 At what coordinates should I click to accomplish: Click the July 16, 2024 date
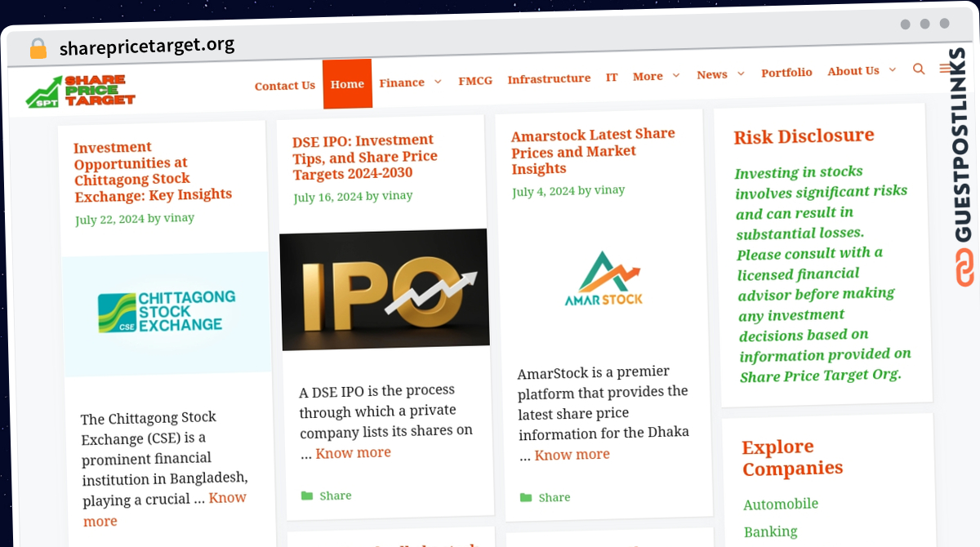point(328,198)
